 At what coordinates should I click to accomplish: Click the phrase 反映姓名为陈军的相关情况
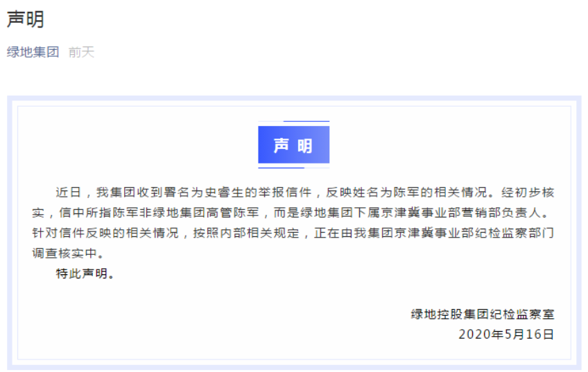(x=406, y=192)
